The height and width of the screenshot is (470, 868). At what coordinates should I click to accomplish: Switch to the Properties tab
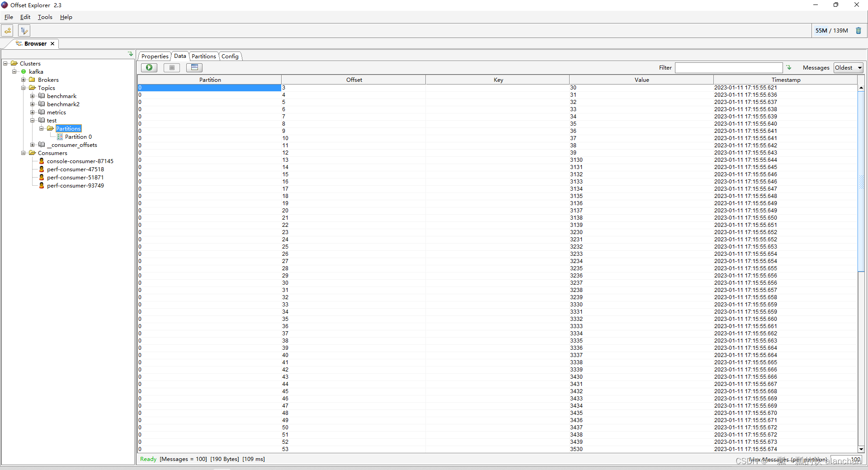point(155,56)
